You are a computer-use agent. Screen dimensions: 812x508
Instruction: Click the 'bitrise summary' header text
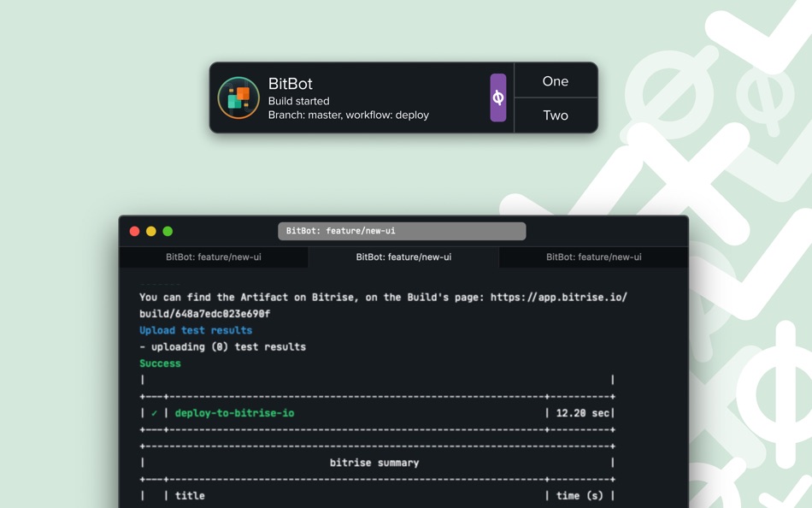coord(374,463)
